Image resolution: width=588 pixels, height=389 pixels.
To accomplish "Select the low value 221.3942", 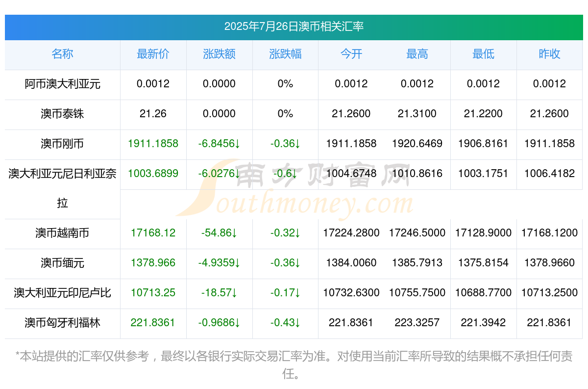I will 483,323.
